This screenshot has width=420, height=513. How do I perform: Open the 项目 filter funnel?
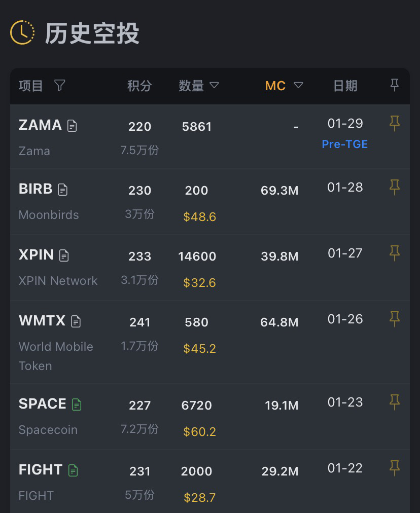(60, 85)
